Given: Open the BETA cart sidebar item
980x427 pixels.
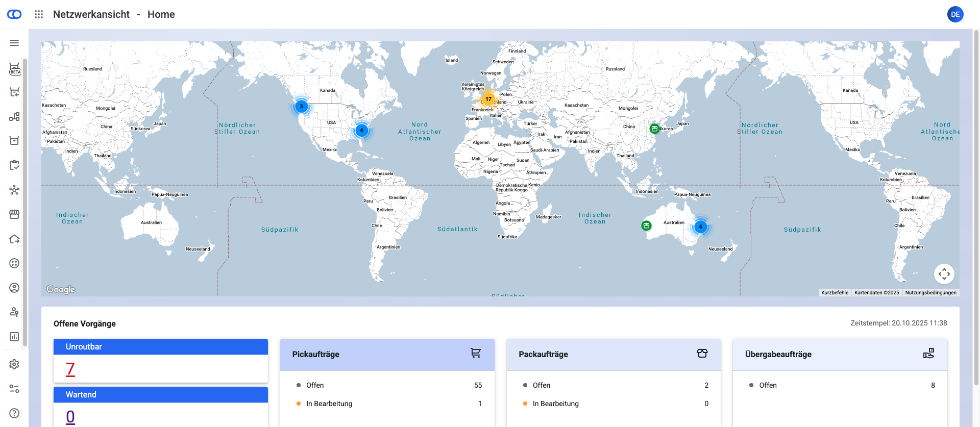Looking at the screenshot, I should (x=14, y=69).
